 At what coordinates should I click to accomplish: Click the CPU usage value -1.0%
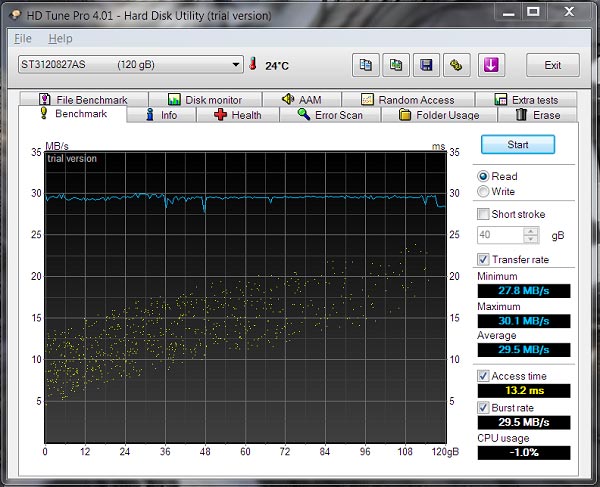click(524, 453)
